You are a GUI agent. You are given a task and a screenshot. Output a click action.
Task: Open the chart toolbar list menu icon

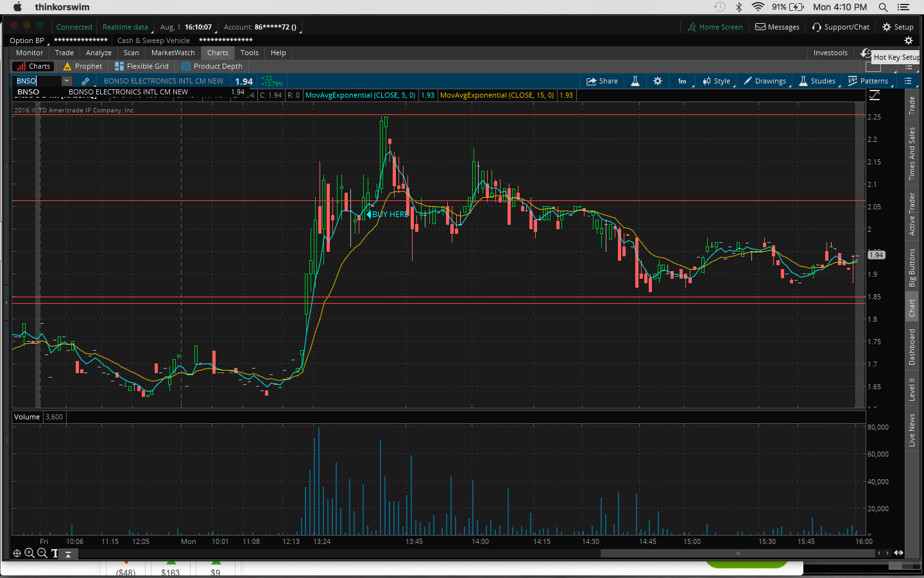click(908, 81)
